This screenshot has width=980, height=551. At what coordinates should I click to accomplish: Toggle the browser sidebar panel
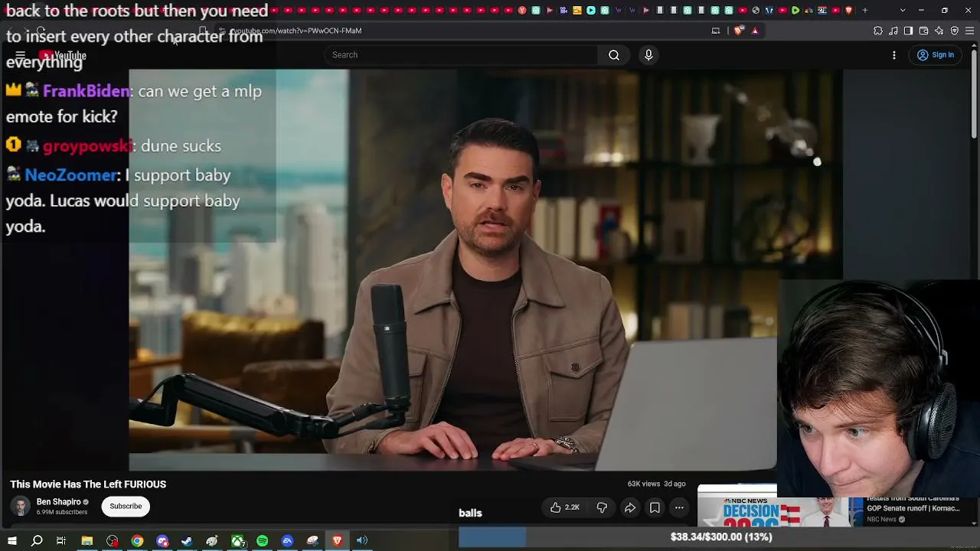[x=908, y=31]
